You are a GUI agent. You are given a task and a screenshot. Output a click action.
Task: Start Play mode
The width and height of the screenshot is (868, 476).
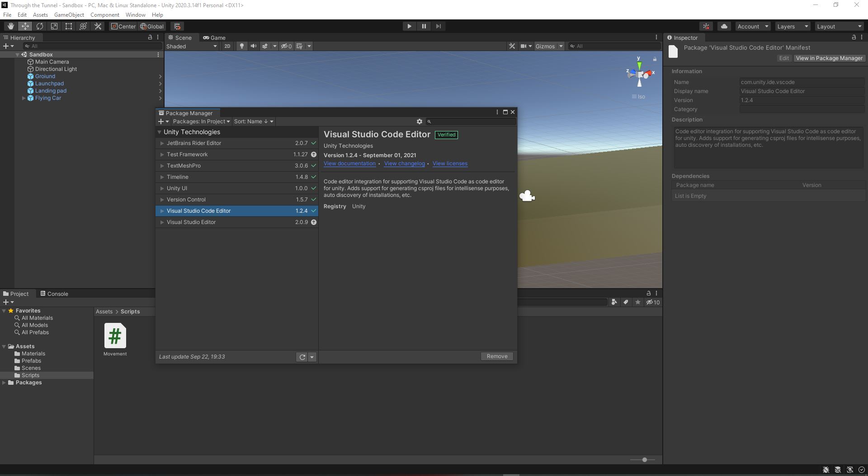(x=409, y=26)
